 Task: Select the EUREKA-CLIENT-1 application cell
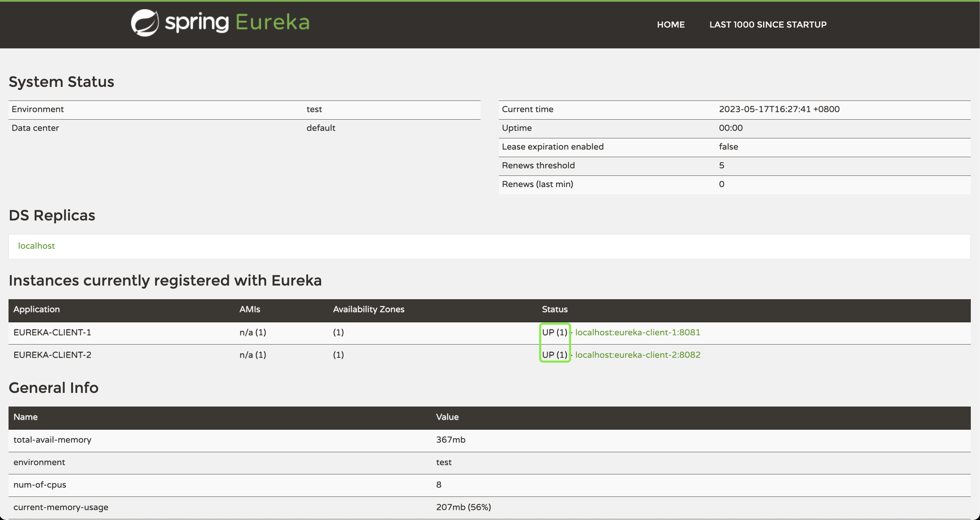pyautogui.click(x=52, y=332)
